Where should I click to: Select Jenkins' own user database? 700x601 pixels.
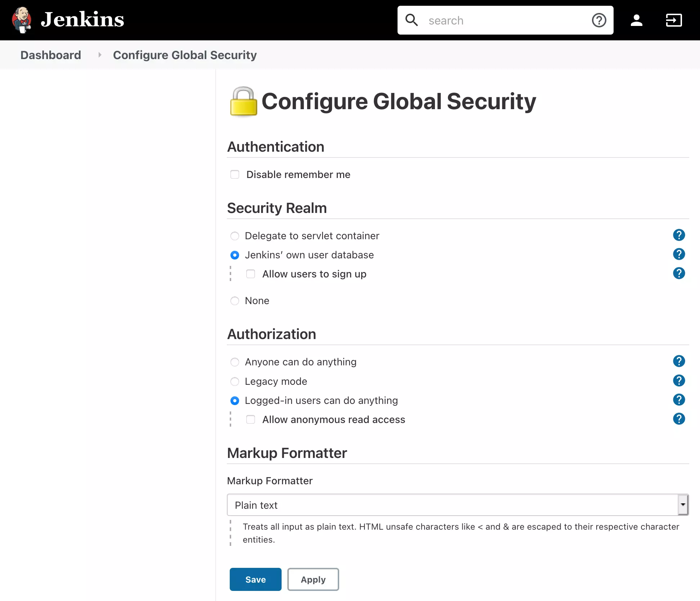click(235, 255)
